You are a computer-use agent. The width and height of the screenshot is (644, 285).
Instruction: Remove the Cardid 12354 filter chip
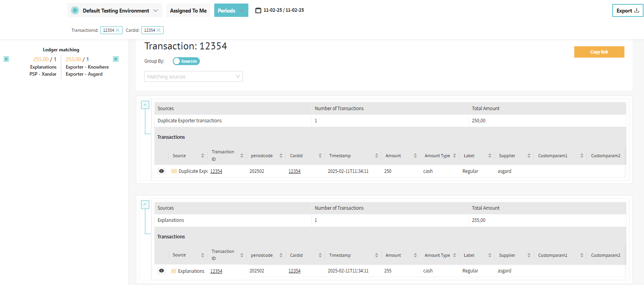pyautogui.click(x=159, y=30)
